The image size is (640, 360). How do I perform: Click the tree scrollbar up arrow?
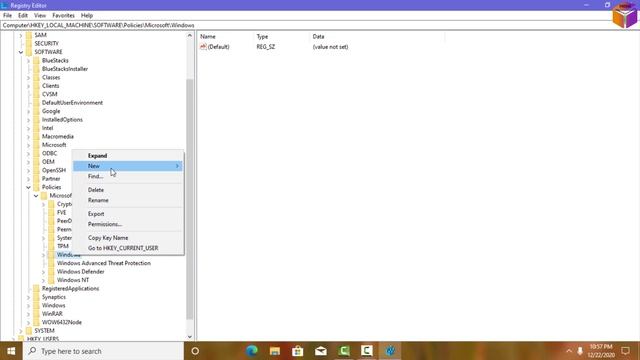[x=190, y=36]
